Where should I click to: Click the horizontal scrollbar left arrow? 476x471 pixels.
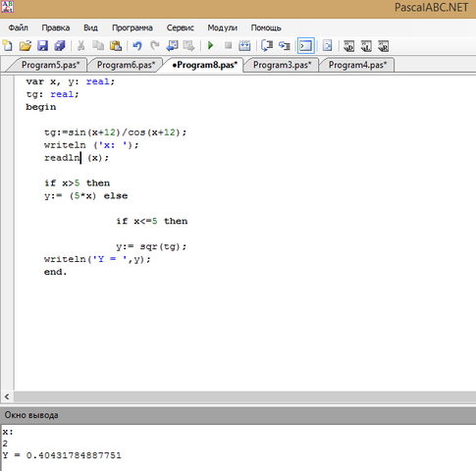(7, 396)
